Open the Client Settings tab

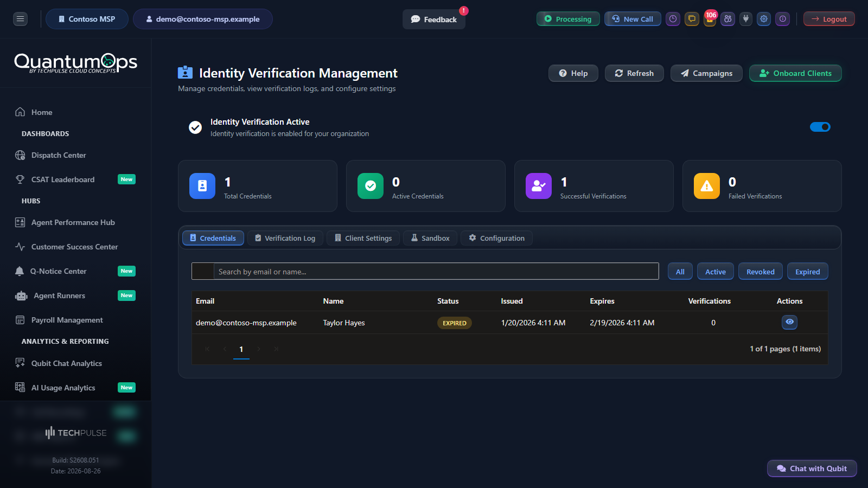[x=363, y=238]
